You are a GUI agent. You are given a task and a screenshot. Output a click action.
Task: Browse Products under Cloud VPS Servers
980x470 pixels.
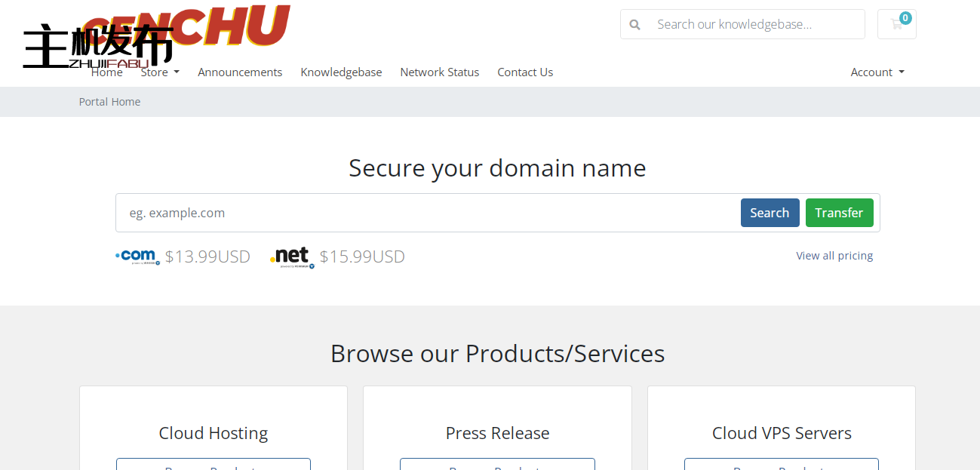click(x=781, y=465)
